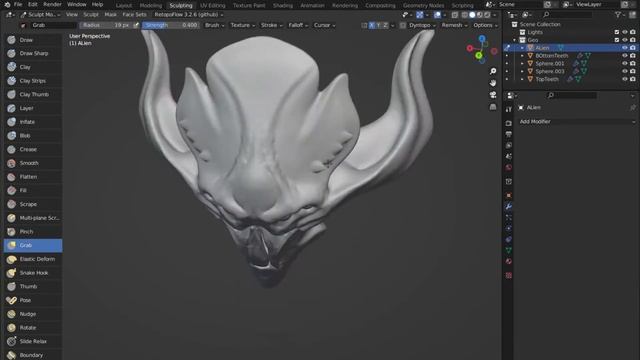640x360 pixels.
Task: Select the Draw Sharp brush
Action: coord(33,53)
